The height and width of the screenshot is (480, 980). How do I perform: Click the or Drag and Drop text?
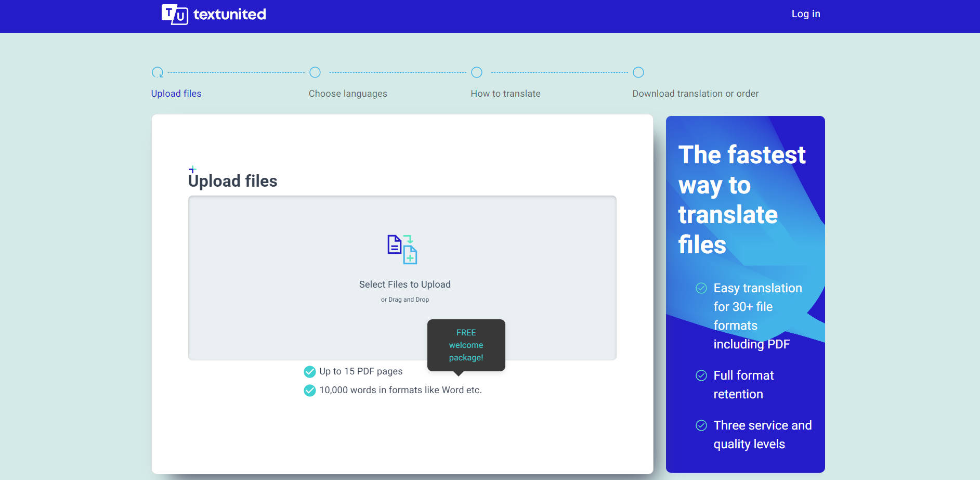(x=404, y=300)
